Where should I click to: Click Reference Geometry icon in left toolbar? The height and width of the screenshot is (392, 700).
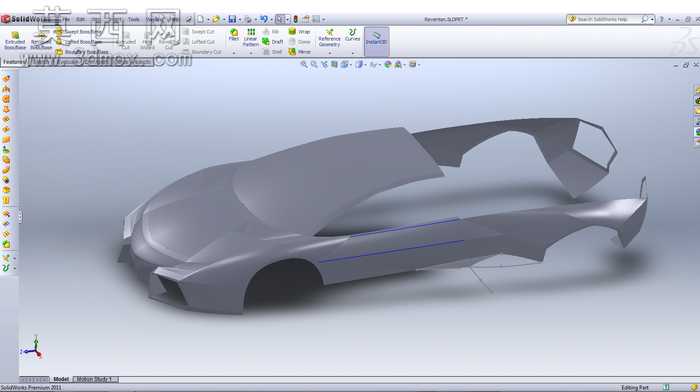pyautogui.click(x=6, y=258)
